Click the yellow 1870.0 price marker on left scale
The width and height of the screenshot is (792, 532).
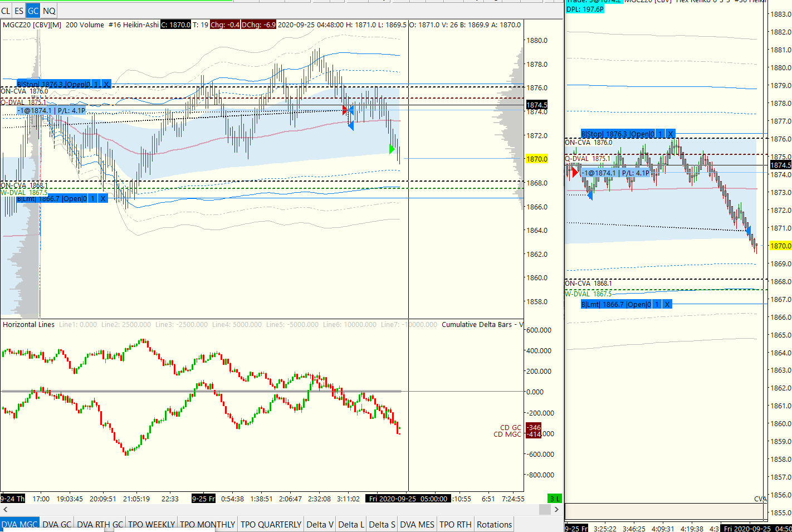point(537,159)
